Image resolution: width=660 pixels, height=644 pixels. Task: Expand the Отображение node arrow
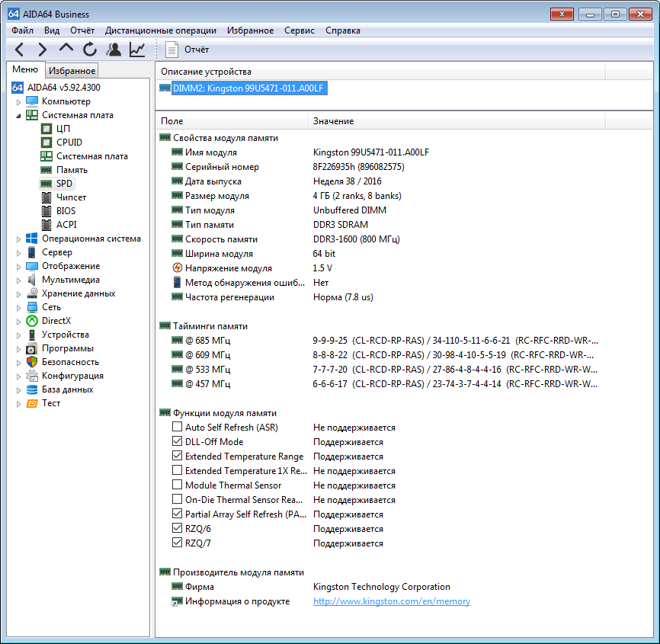click(x=18, y=267)
